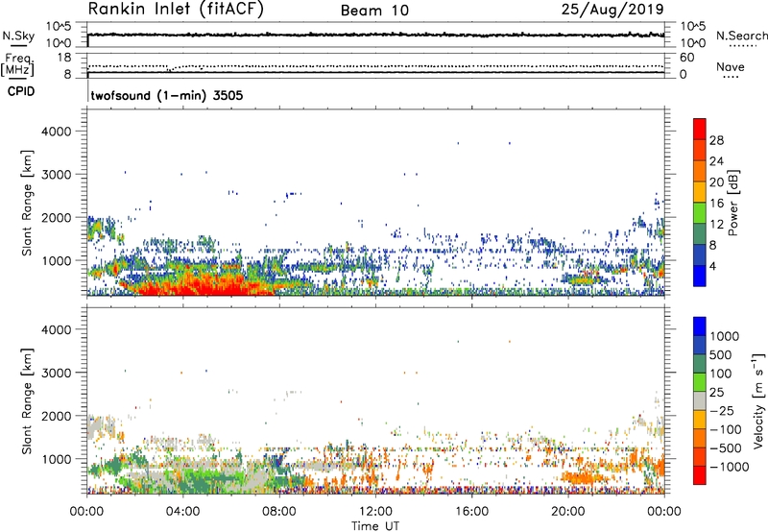Click the blue top segment of Velocity colorbar
The width and height of the screenshot is (768, 532).
[700, 326]
